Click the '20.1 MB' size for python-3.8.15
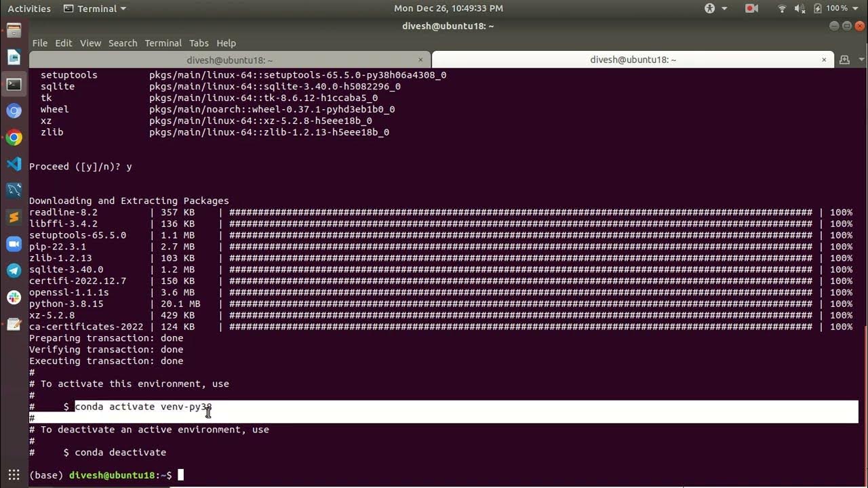This screenshot has width=868, height=488. coord(180,304)
